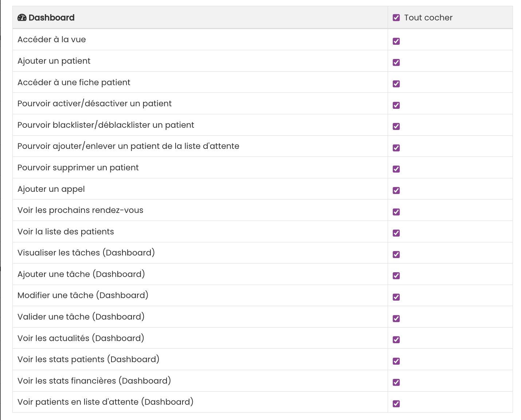Toggle 'Modifier une tâche (Dashboard)' checkbox
The image size is (521, 420).
(396, 297)
